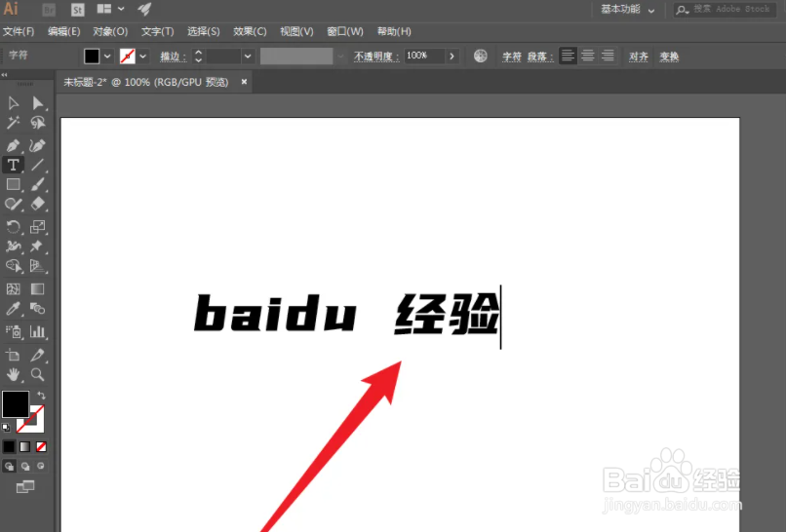Enable Draw Behind mode

point(25,467)
